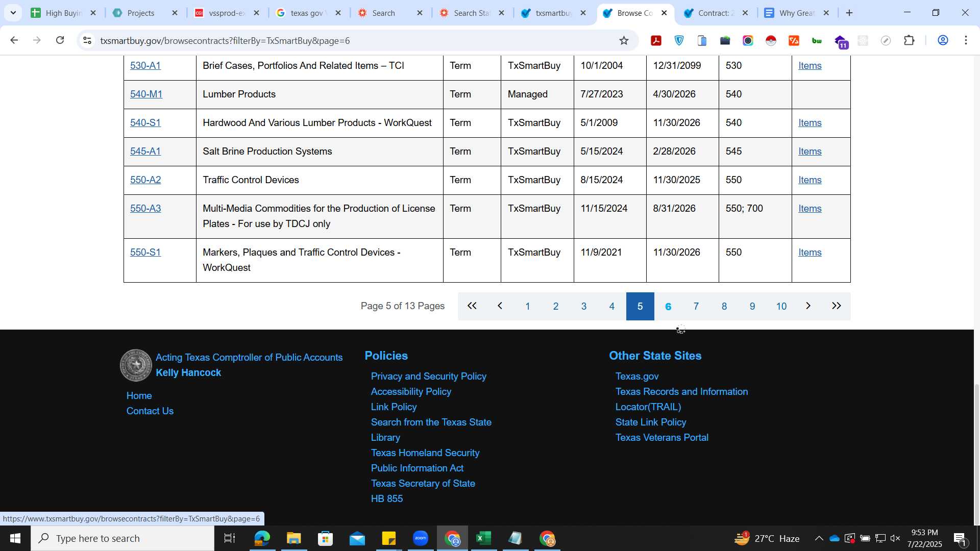The width and height of the screenshot is (980, 551).
Task: View site information icon in the address bar
Action: (x=87, y=41)
